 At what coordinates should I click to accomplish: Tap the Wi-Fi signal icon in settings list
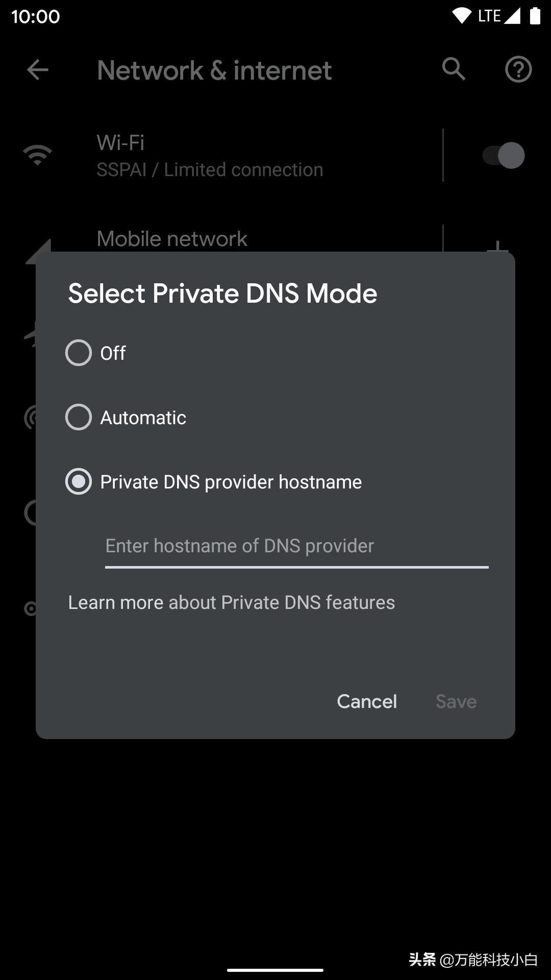(x=38, y=155)
